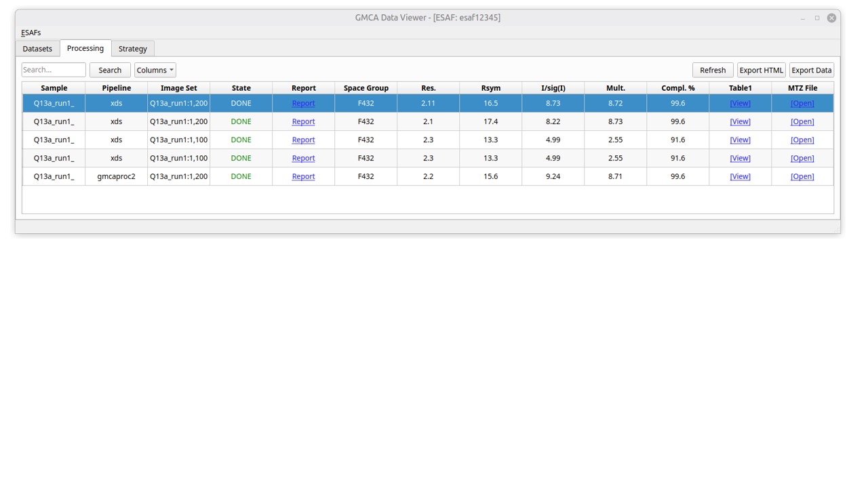Maximize the GMCA Data Viewer window

[817, 18]
